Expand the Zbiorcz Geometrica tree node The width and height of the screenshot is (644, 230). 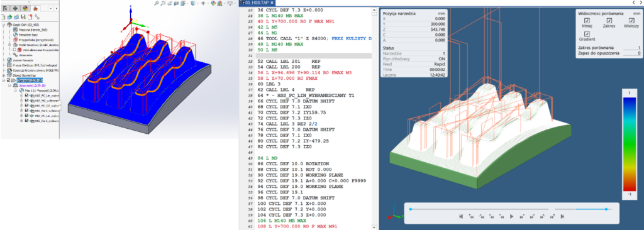click(3, 75)
